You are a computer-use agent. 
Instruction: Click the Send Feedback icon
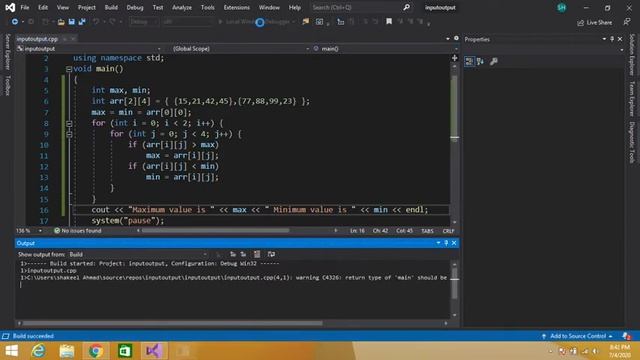point(627,22)
